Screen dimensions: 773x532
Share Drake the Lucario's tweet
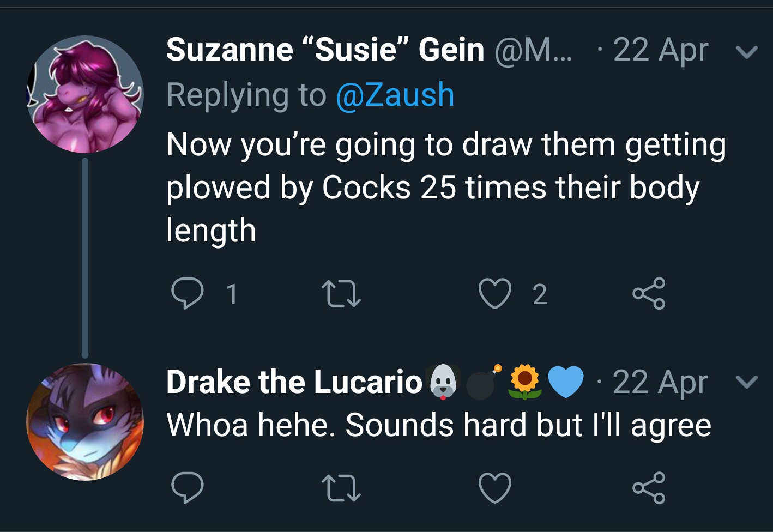pos(649,487)
